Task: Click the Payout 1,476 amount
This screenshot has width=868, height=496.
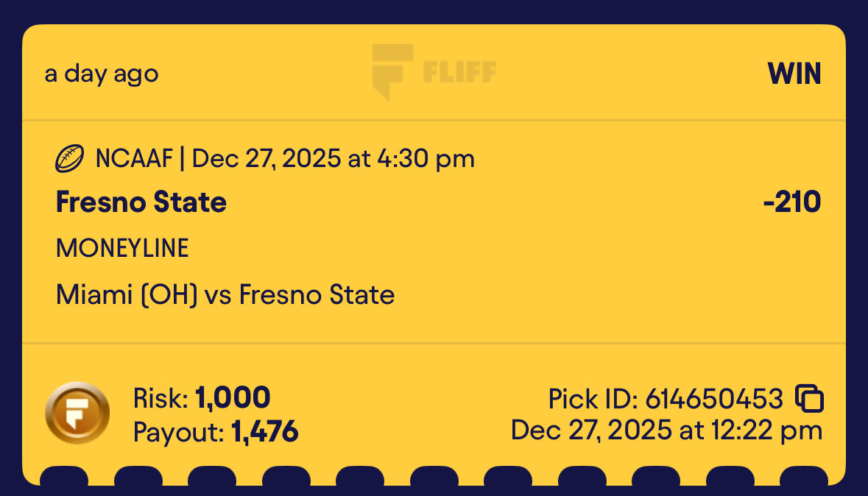Action: coord(264,432)
